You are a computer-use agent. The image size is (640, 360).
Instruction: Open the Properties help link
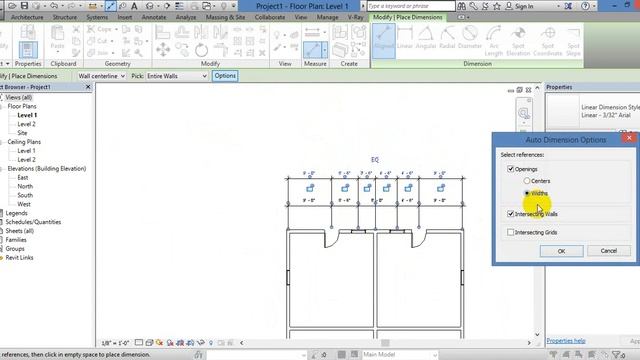click(x=566, y=340)
